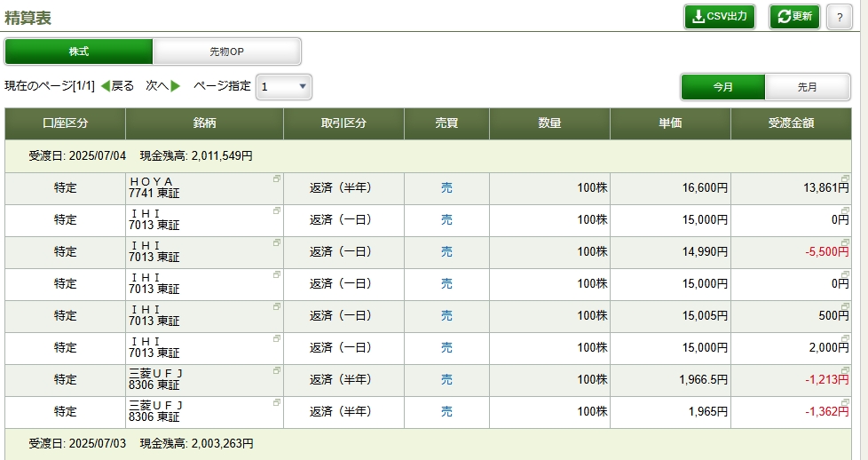Click 売 link in HOYA row
The height and width of the screenshot is (460, 868).
[x=446, y=188]
